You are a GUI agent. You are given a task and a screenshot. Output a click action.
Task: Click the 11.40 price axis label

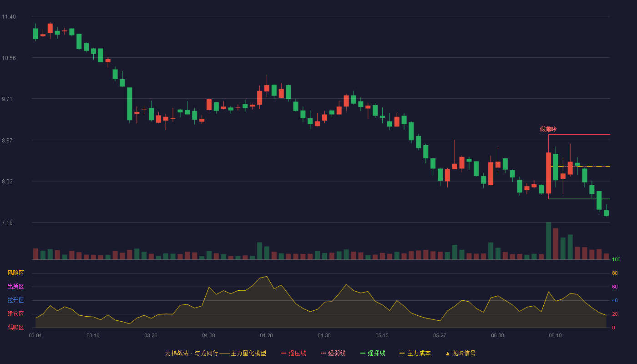tap(9, 17)
